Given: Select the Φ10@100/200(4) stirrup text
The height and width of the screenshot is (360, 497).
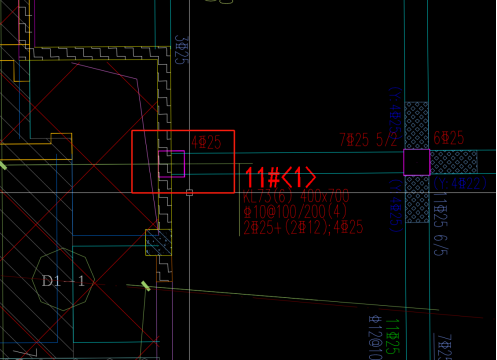Looking at the screenshot, I should tap(295, 211).
